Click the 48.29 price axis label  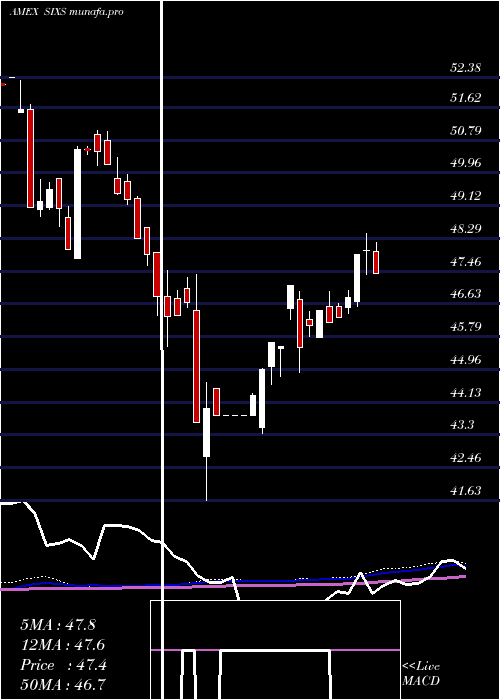click(465, 229)
